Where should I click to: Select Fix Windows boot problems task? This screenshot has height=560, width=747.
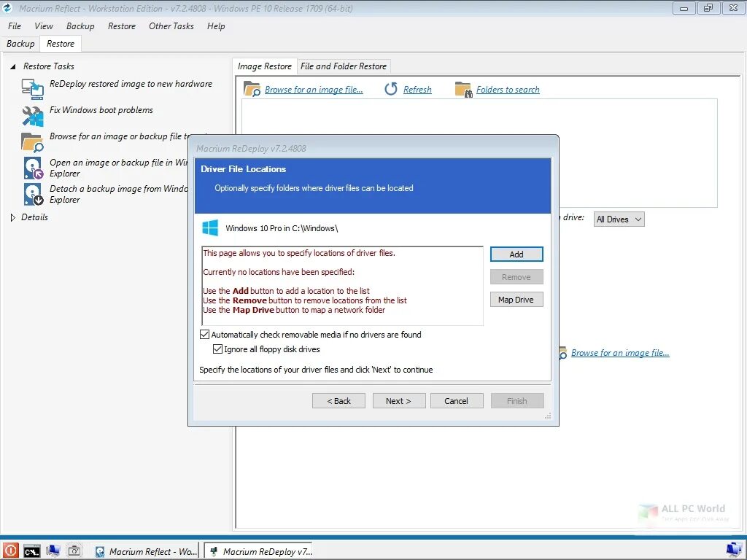pos(101,110)
